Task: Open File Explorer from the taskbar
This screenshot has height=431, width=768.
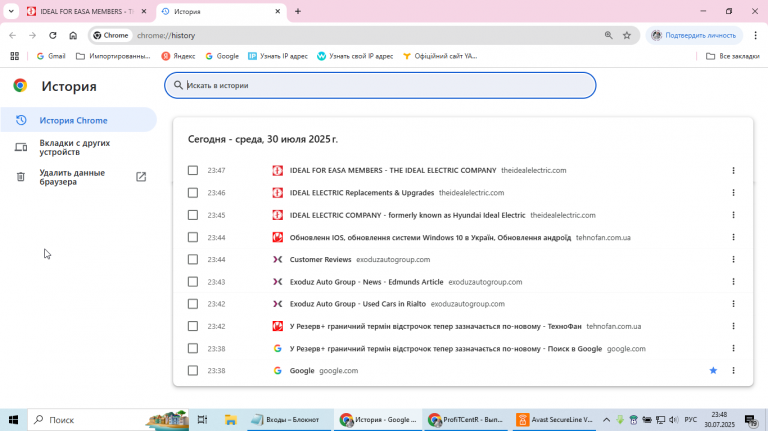Action: click(x=230, y=420)
